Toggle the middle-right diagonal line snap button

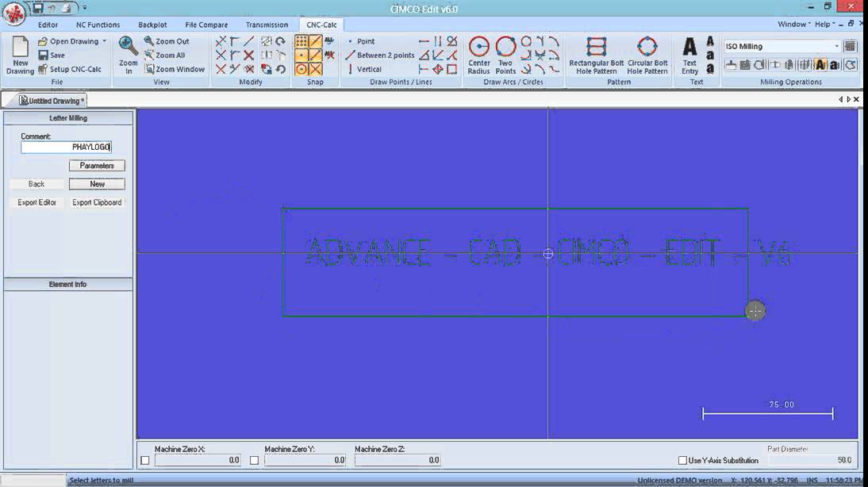click(316, 56)
